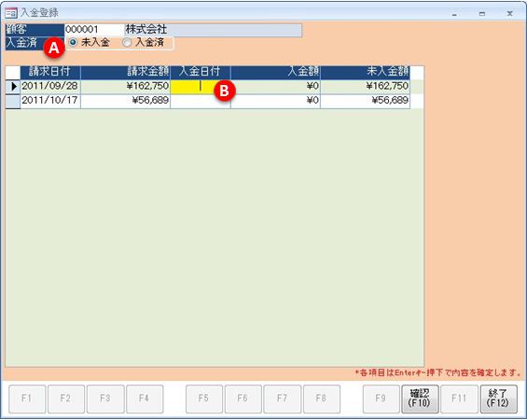Image resolution: width=527 pixels, height=420 pixels.
Task: Click the customer code field 000001
Action: pos(94,30)
